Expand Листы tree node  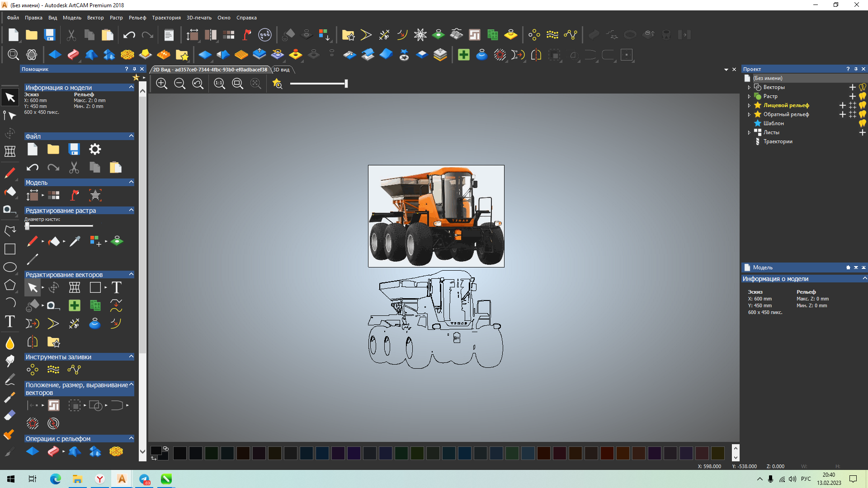[749, 133]
